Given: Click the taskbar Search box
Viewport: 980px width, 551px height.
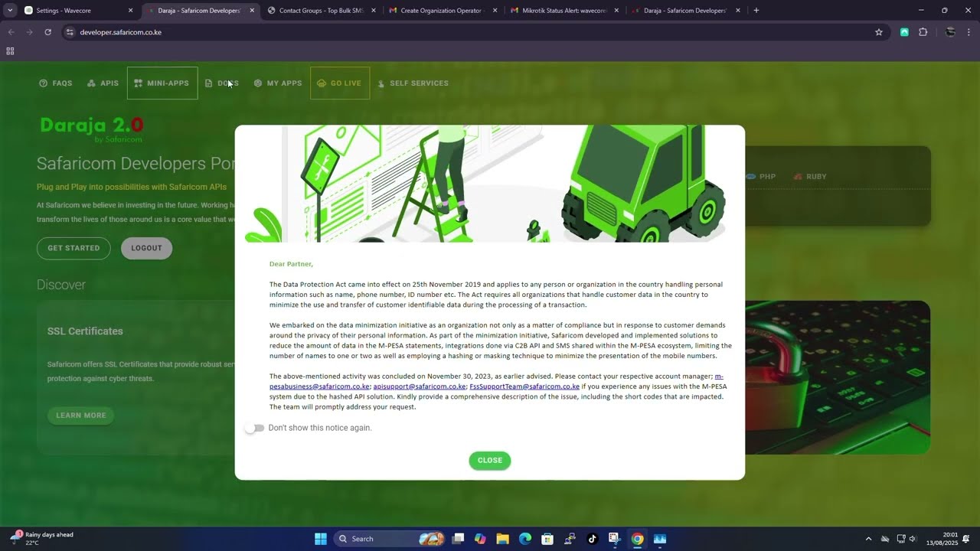Looking at the screenshot, I should point(390,539).
